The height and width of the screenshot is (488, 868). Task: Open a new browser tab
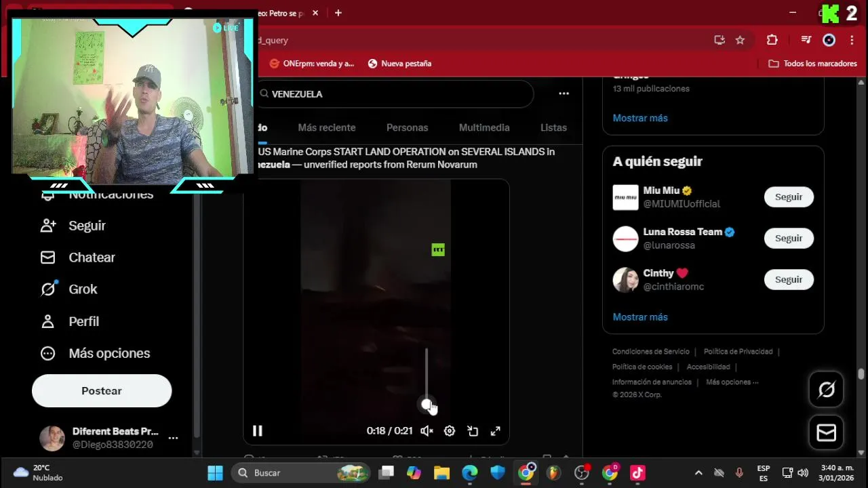click(338, 13)
